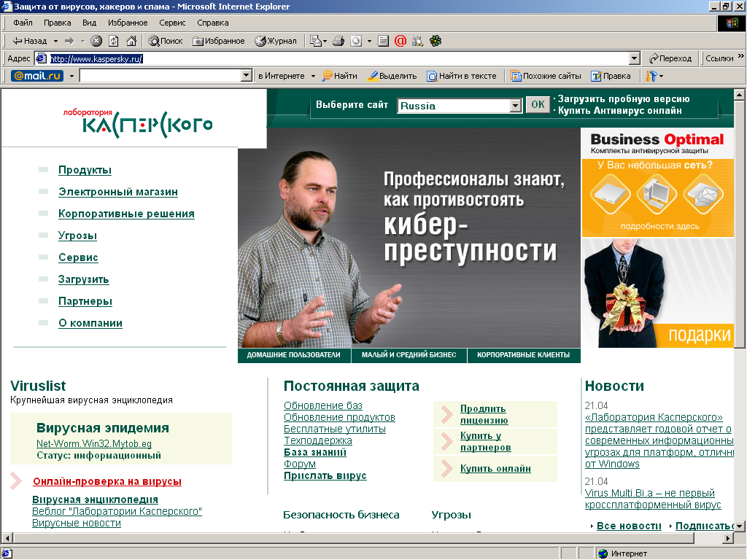Click 'Загрузить пробную версию' link

[x=624, y=98]
